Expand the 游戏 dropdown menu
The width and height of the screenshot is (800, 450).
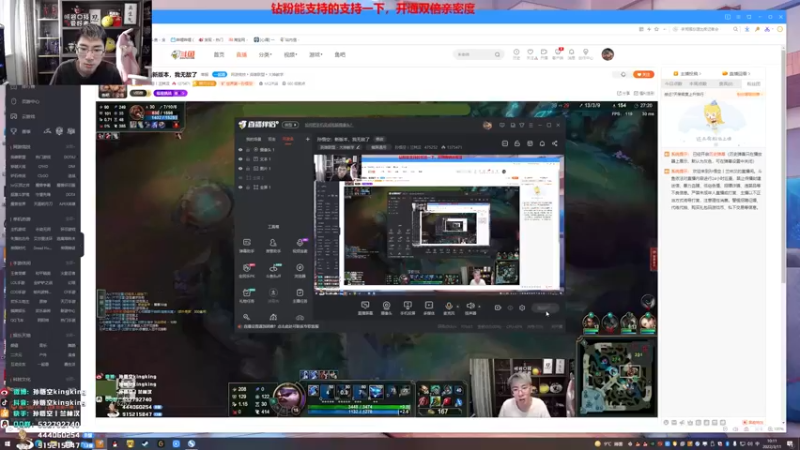coord(316,55)
